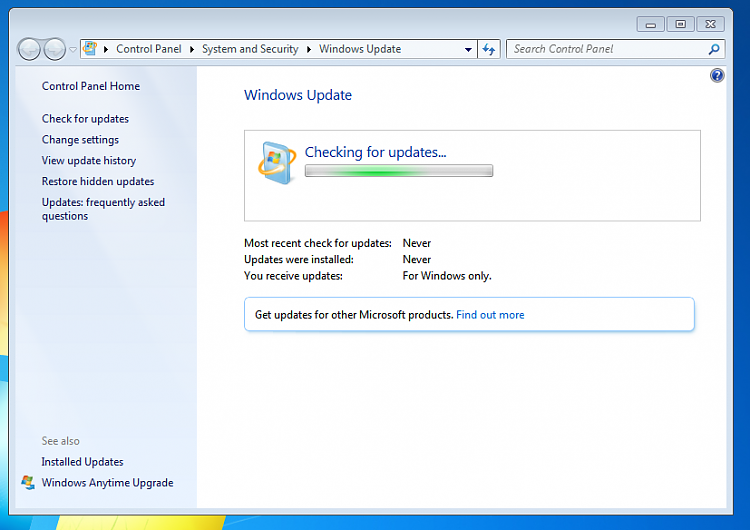
Task: Click the Checking for updates... text
Action: [x=375, y=152]
